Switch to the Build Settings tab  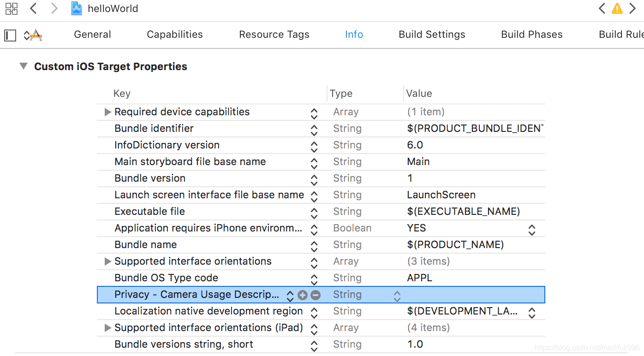coord(432,35)
